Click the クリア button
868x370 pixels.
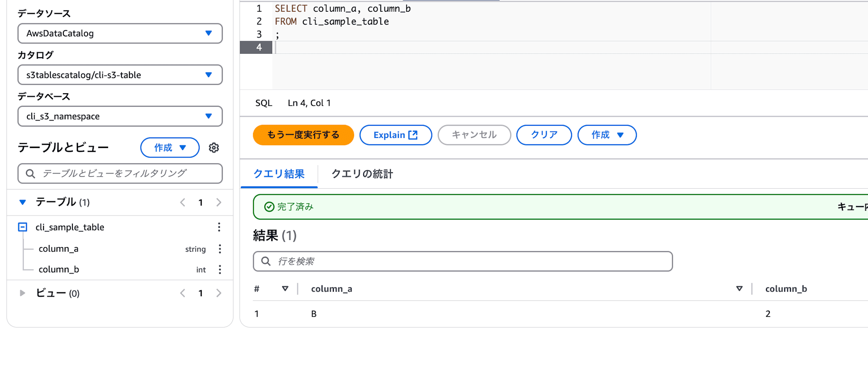(544, 135)
